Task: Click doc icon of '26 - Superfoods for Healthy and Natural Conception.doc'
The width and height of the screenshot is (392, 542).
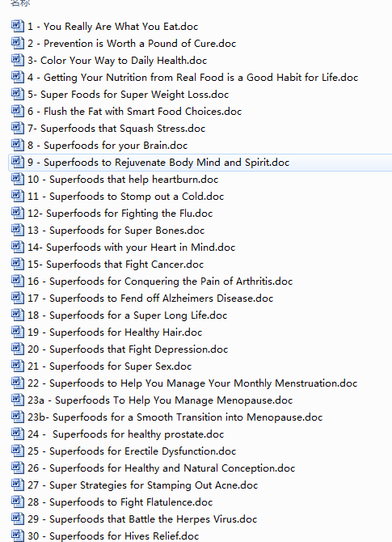Action: (18, 468)
